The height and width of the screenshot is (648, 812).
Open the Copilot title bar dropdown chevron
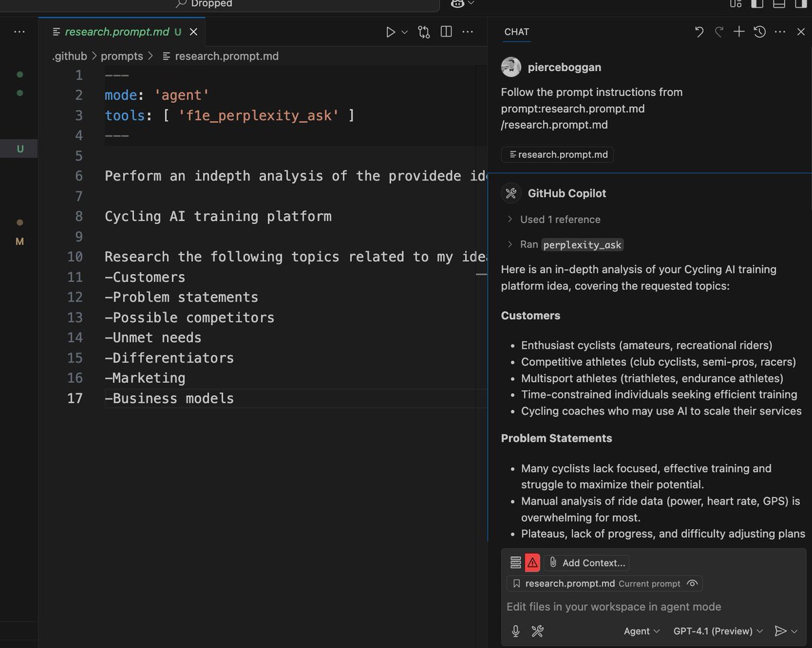471,4
